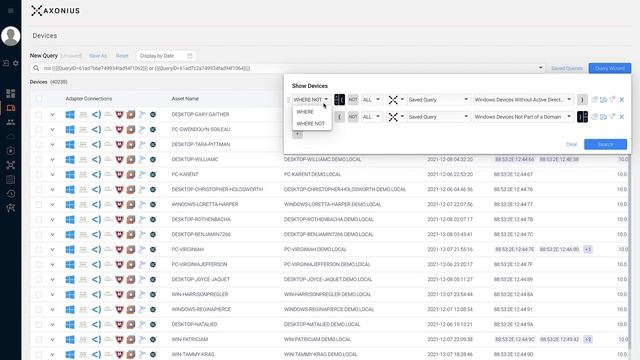Toggle NOT on second expression row
The image size is (640, 360).
[x=353, y=117]
